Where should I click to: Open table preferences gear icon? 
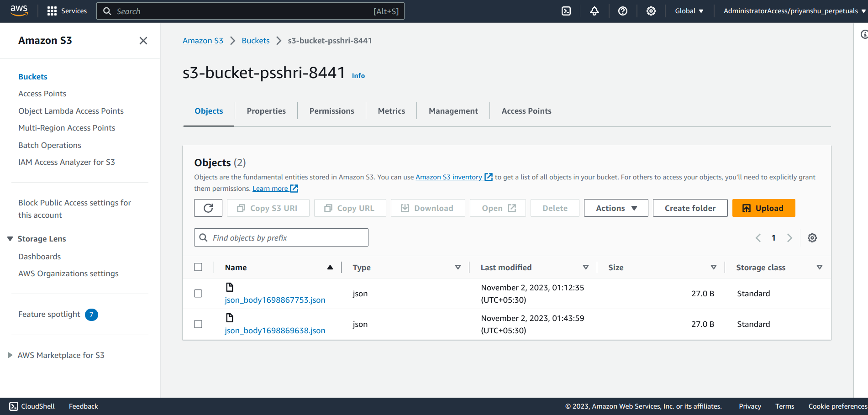coord(812,238)
